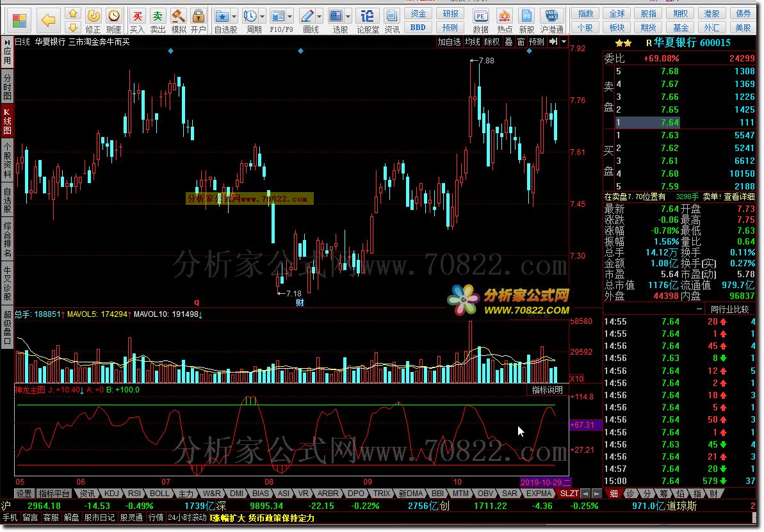Viewport: 764px width, 532px height.
Task: Click 加自选 add to watchlist
Action: (x=449, y=42)
